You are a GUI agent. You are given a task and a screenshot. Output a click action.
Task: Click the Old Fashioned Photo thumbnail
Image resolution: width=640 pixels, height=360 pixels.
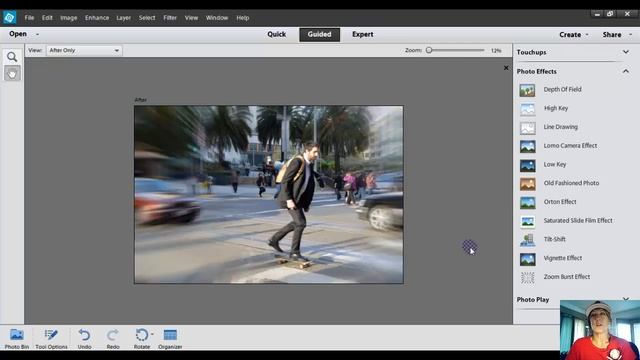[x=527, y=184]
